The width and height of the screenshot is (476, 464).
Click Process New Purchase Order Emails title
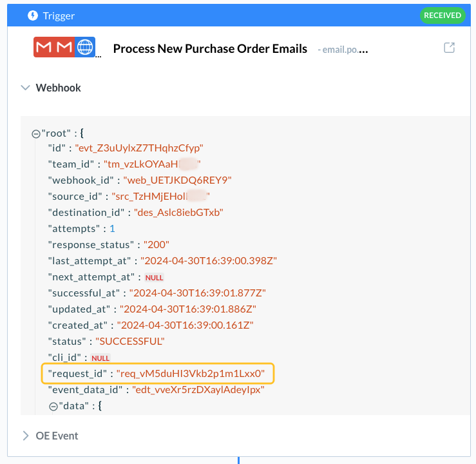210,49
